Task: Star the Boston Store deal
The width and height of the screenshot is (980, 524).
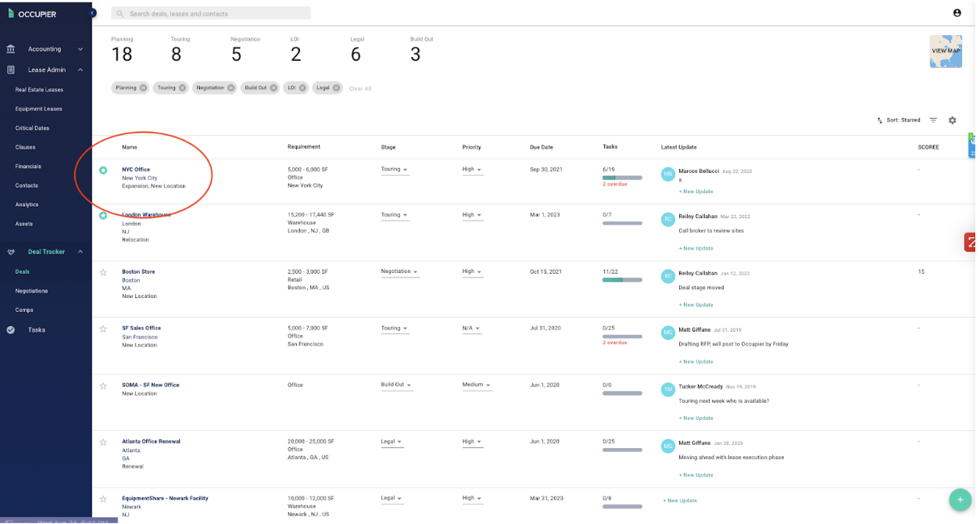Action: (x=102, y=272)
